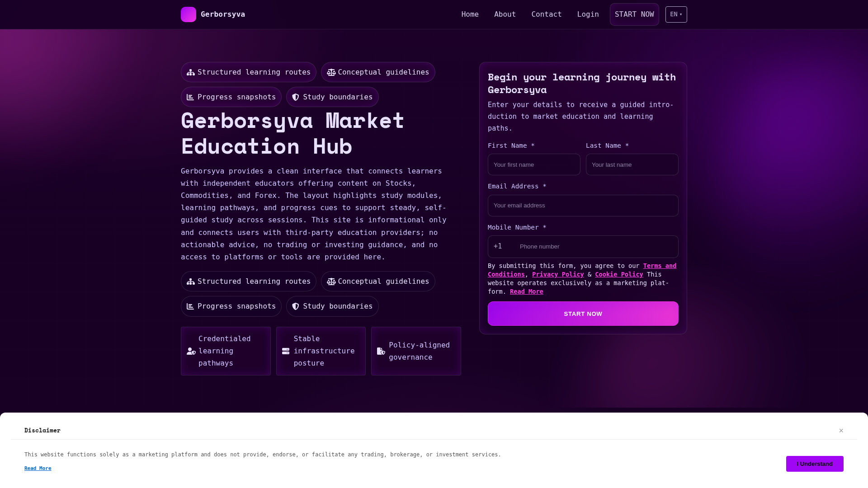Click the Mobile Number field label

coord(517,227)
